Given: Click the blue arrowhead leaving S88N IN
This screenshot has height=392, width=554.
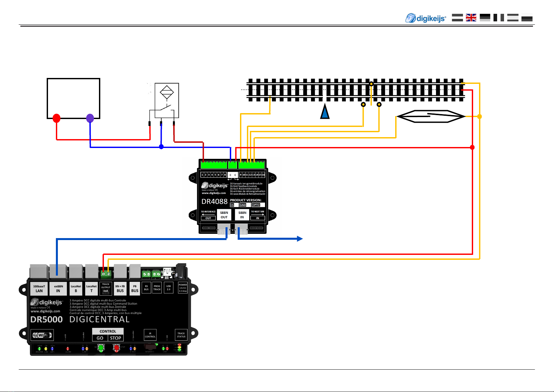Looking at the screenshot, I should point(300,239).
